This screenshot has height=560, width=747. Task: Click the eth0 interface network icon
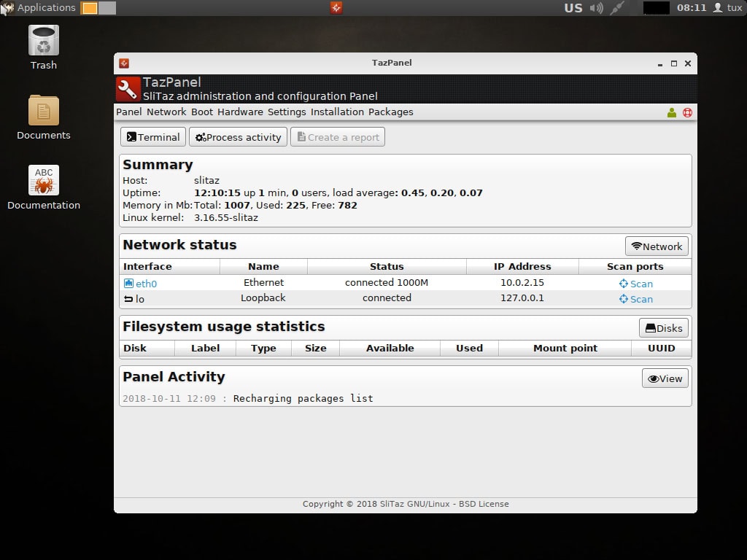[128, 283]
